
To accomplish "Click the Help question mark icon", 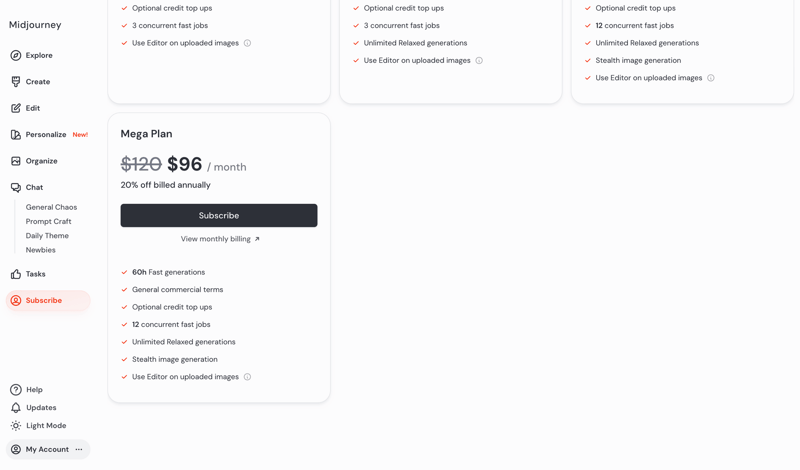I will coord(16,390).
